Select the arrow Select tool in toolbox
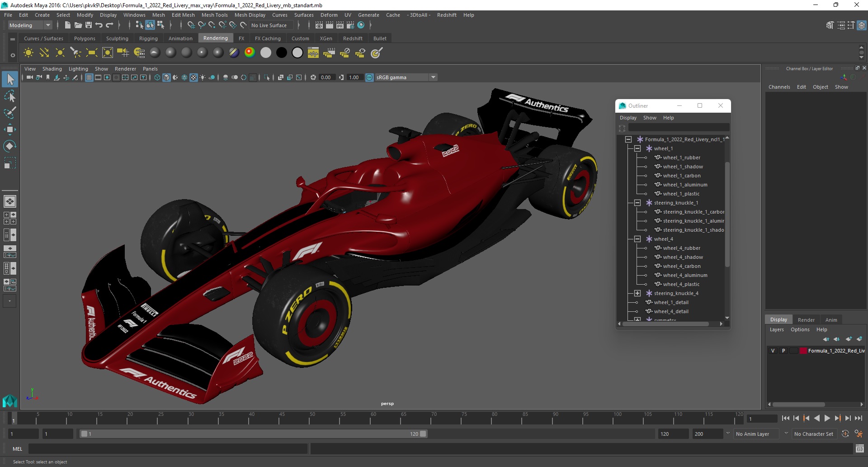 point(10,80)
